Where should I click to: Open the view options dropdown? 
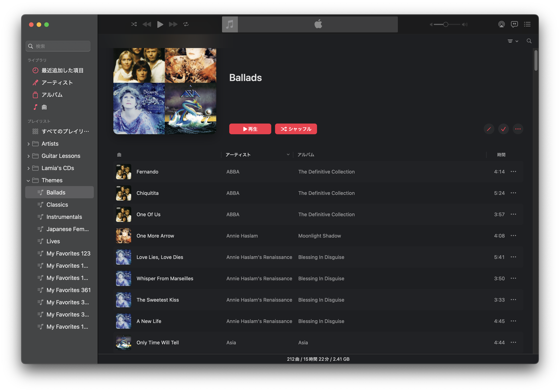tap(513, 41)
